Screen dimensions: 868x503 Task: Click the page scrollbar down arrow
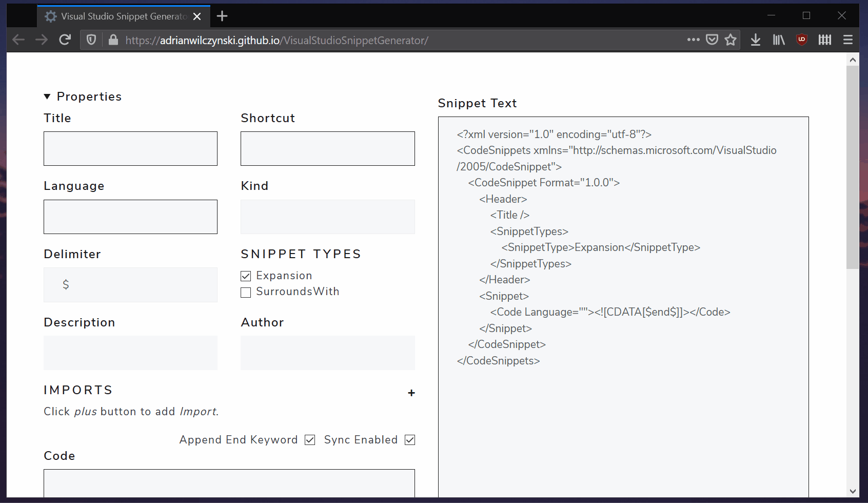pos(853,491)
